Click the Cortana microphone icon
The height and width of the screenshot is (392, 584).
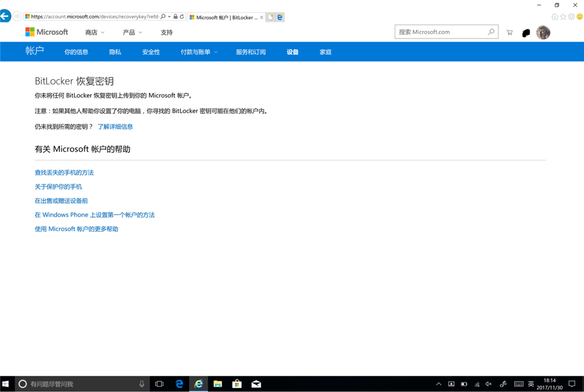tap(142, 384)
